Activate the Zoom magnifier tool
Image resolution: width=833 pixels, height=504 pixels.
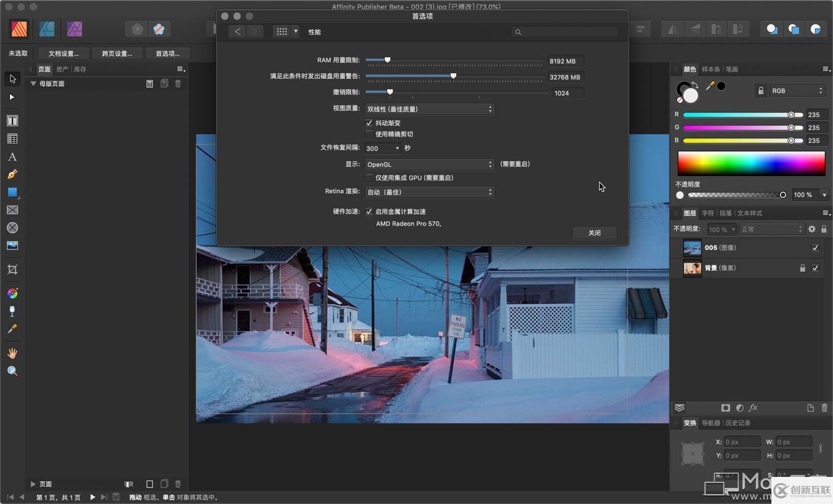pos(12,370)
